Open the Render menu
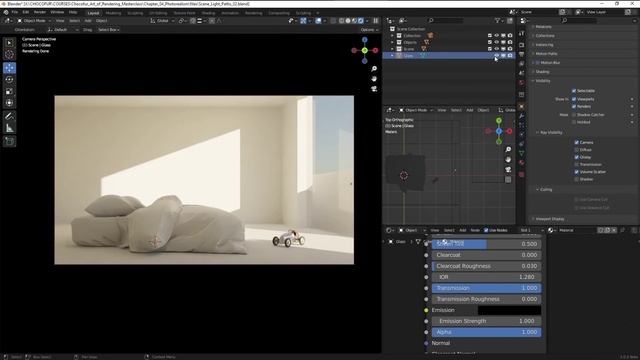Image resolution: width=640 pixels, height=360 pixels. [40, 12]
